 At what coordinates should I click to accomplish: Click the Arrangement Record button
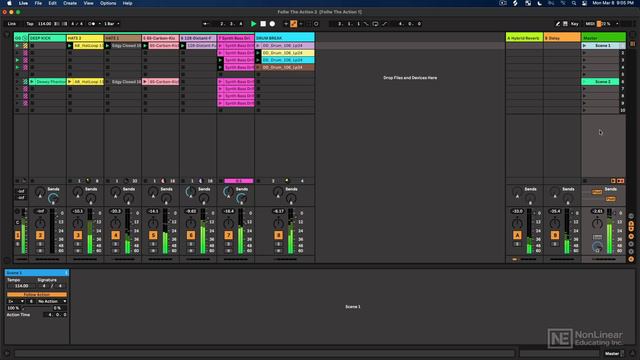[272, 24]
